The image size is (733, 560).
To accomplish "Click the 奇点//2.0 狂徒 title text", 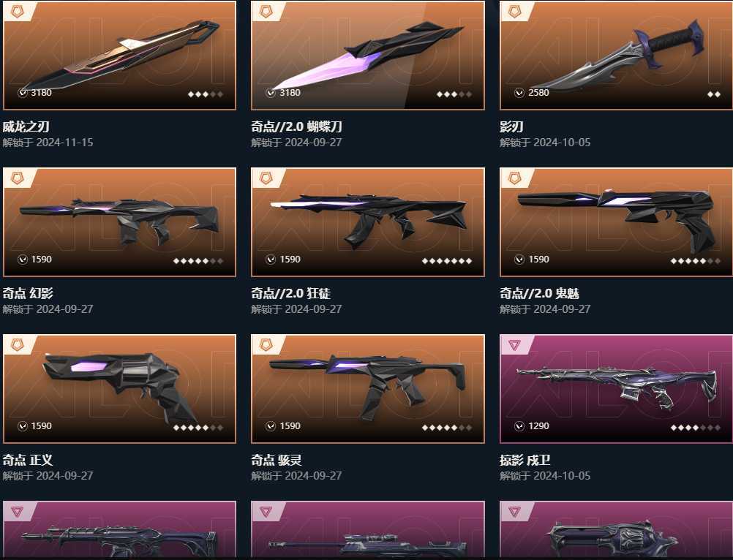I will click(290, 293).
